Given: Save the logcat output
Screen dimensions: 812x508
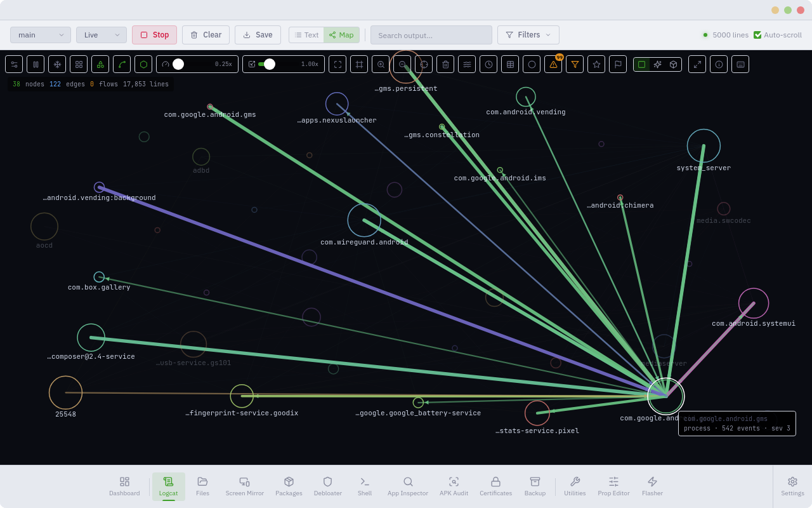Looking at the screenshot, I should pos(258,35).
